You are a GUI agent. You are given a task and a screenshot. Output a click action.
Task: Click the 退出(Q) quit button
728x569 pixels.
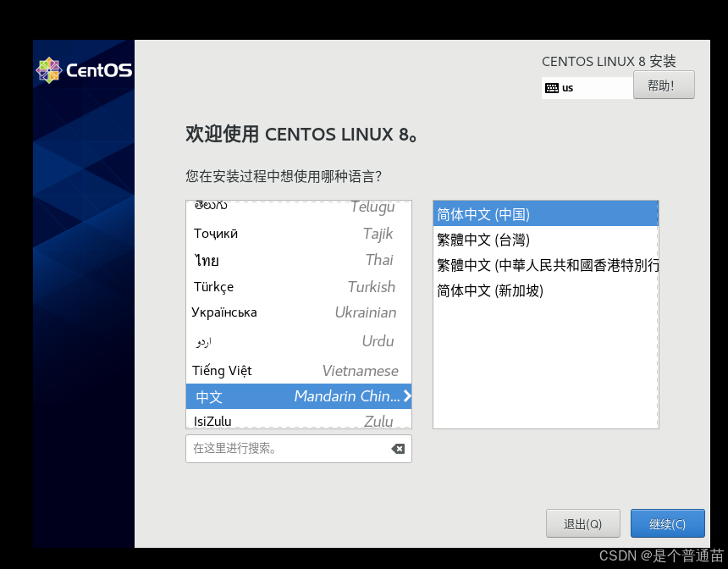point(582,523)
